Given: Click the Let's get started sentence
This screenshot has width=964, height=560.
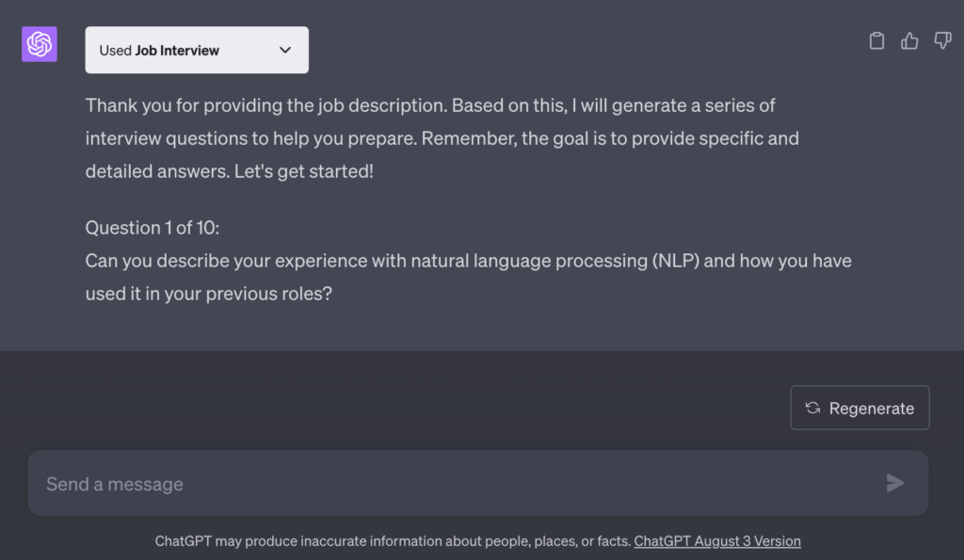Looking at the screenshot, I should coord(304,171).
